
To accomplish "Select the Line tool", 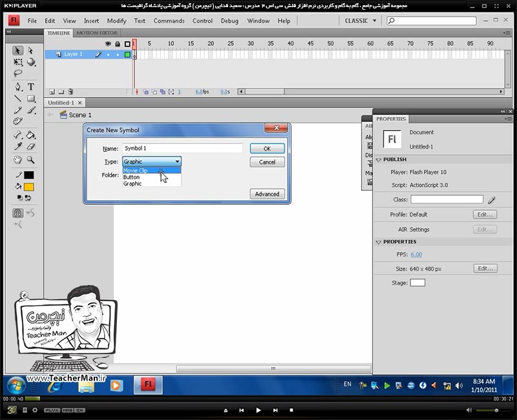I will pos(17,98).
